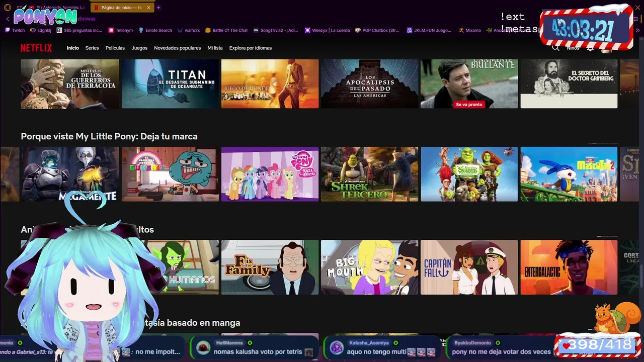The image size is (644, 362).
Task: Open the SongTrivia2 bookmark
Action: tap(276, 30)
